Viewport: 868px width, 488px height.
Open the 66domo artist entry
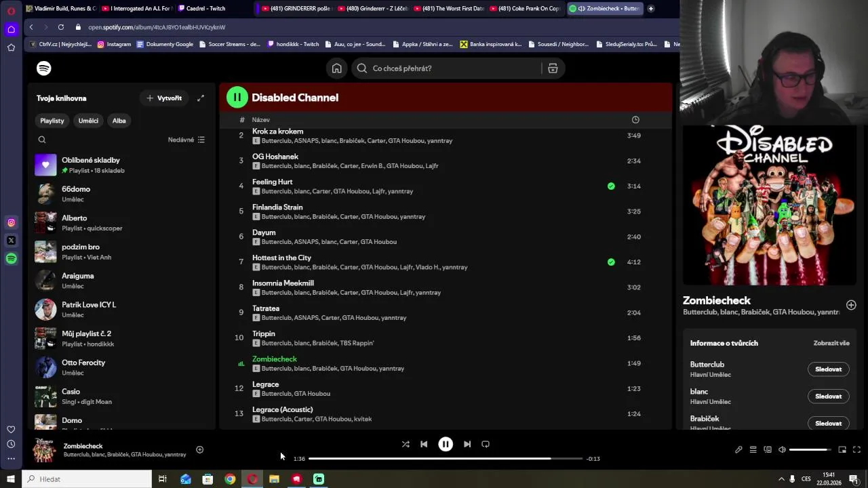[122, 194]
